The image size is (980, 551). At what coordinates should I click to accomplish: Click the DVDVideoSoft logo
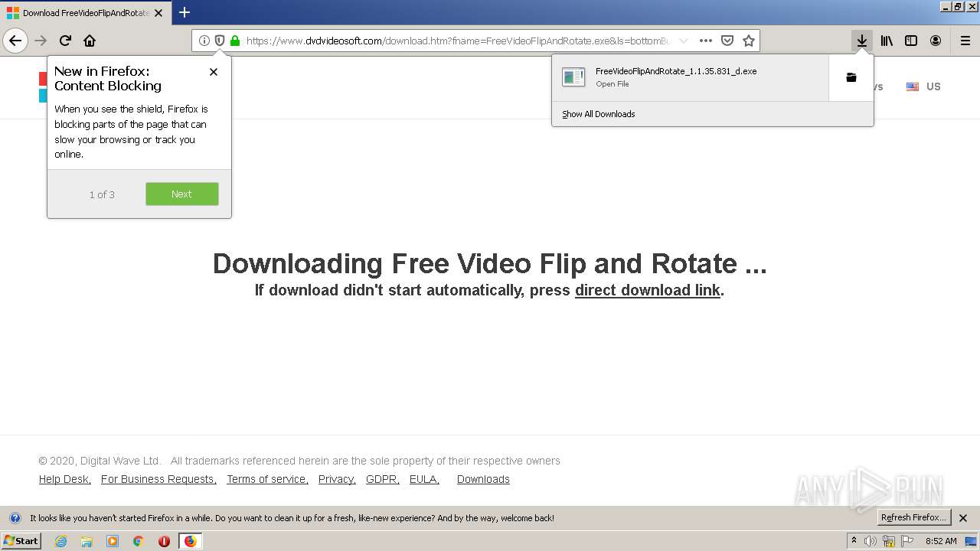click(43, 86)
